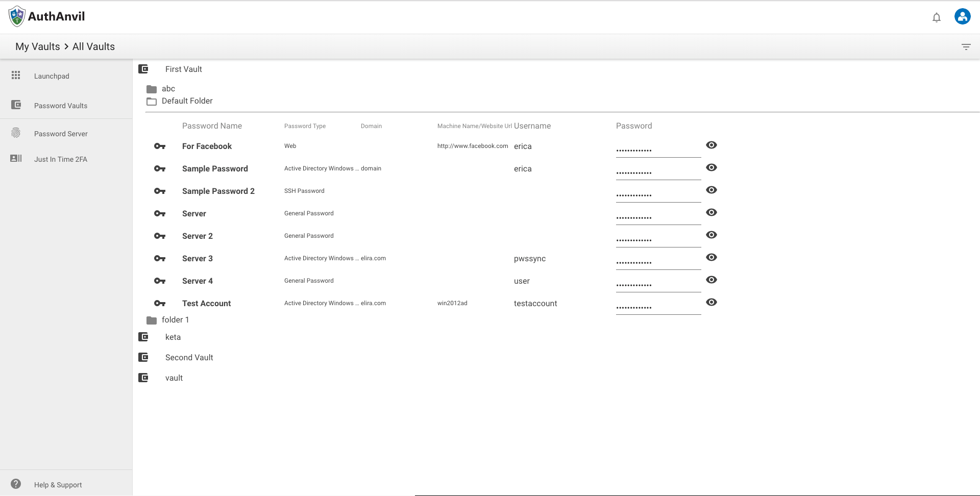Viewport: 980px width, 496px height.
Task: Click the Second Vault wallet icon
Action: point(143,357)
